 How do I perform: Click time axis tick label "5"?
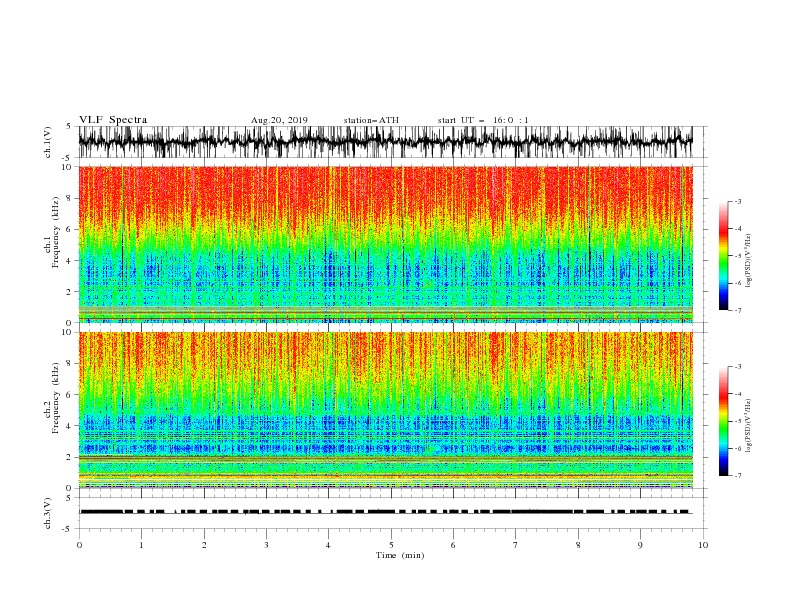click(x=391, y=545)
